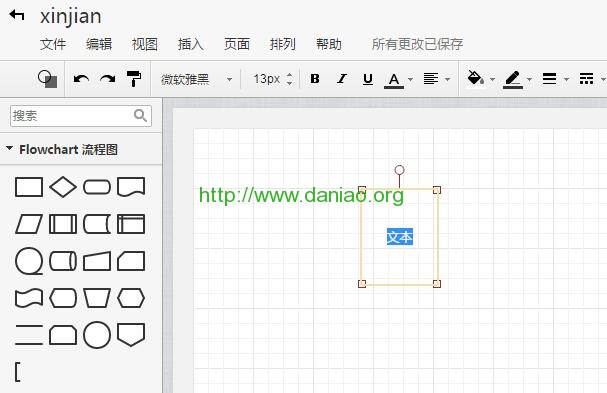Screen dimensions: 607x393
Task: Select the display shape
Action: tap(63, 298)
